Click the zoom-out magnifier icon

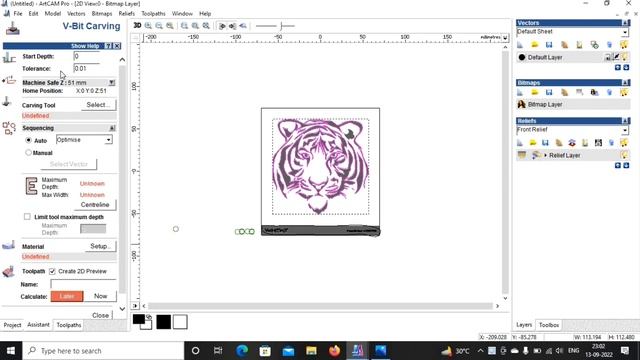click(x=159, y=26)
